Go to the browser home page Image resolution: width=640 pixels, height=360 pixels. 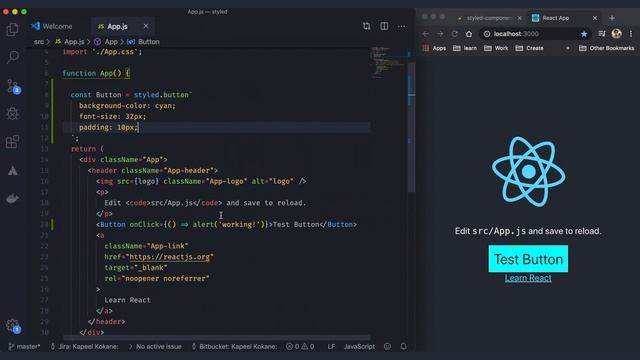click(469, 34)
